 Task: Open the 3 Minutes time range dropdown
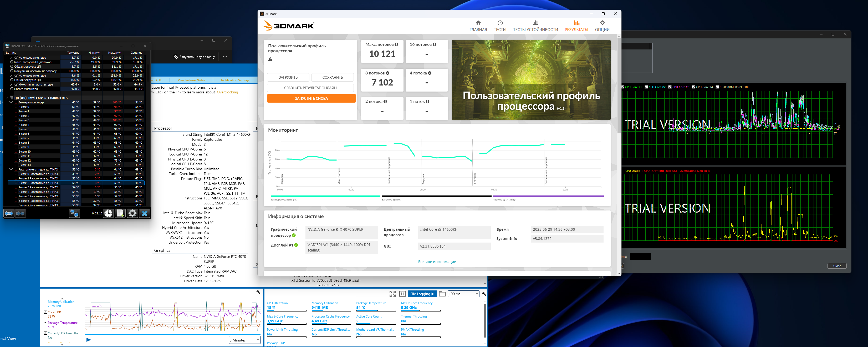pyautogui.click(x=245, y=340)
